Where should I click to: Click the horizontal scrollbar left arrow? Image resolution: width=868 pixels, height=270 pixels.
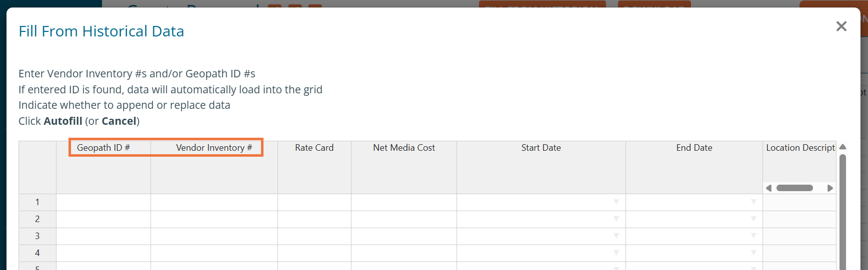(x=769, y=188)
